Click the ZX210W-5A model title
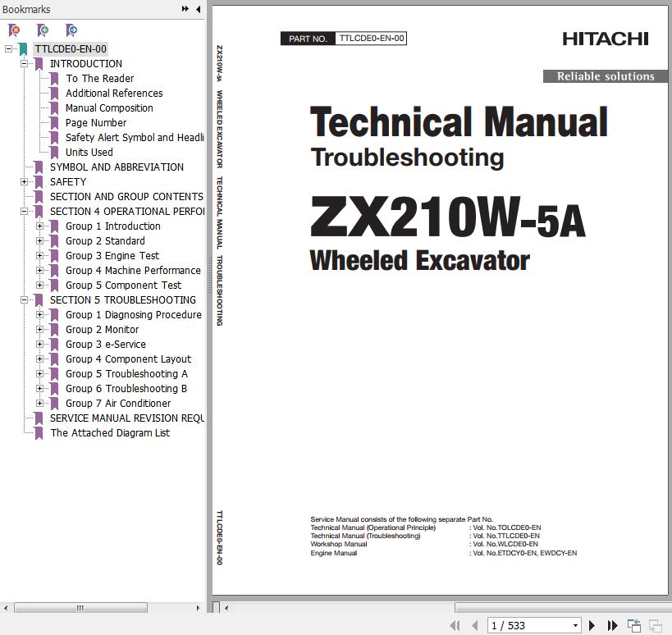The height and width of the screenshot is (635, 672). tap(447, 217)
